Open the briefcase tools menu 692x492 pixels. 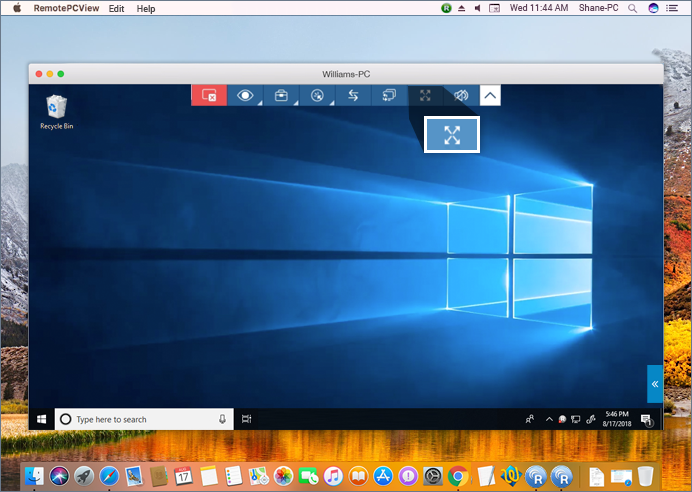281,96
